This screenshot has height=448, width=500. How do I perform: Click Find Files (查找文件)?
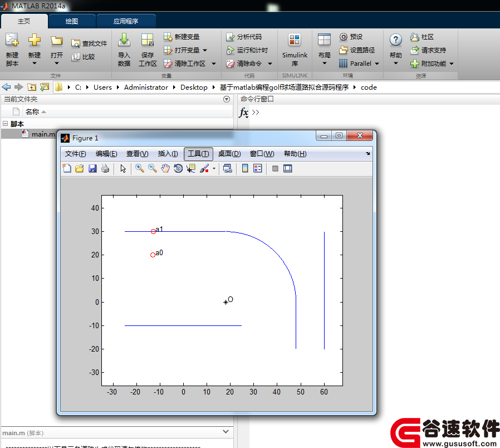89,43
